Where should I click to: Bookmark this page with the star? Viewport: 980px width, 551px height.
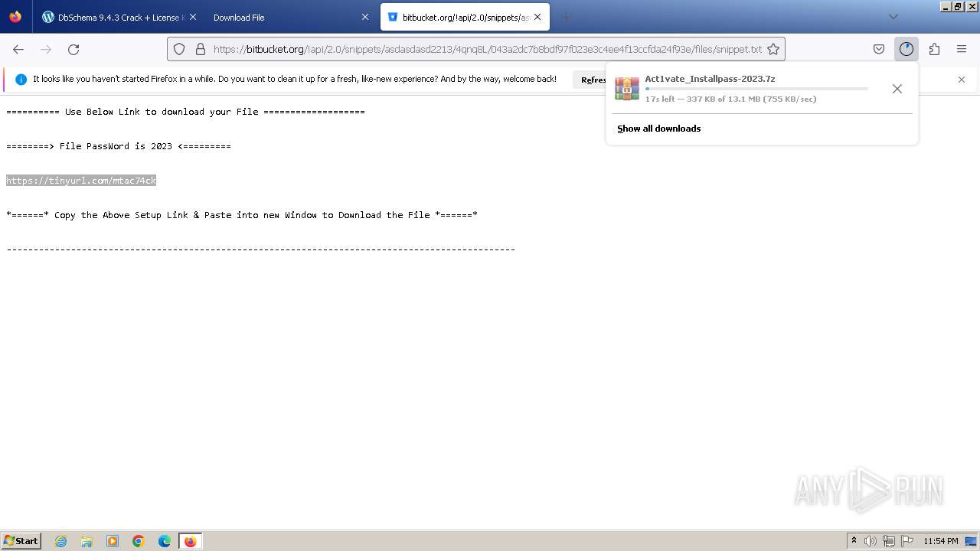[x=773, y=49]
